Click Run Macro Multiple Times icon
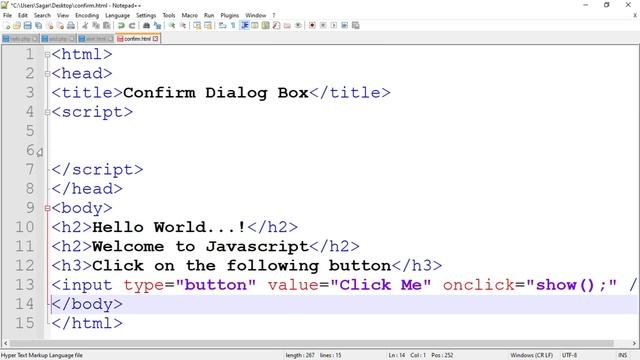640x360 pixels. pyautogui.click(x=344, y=25)
